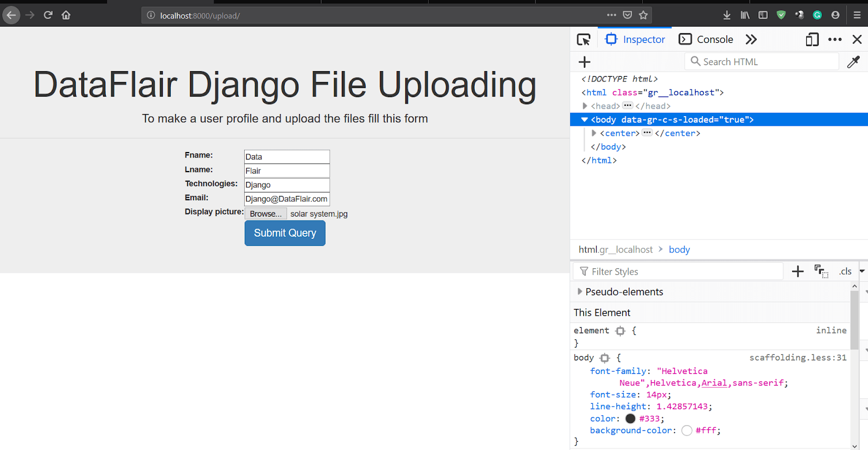Click the head ellipsis badge
Screen dimensions: 868x450
click(x=628, y=105)
